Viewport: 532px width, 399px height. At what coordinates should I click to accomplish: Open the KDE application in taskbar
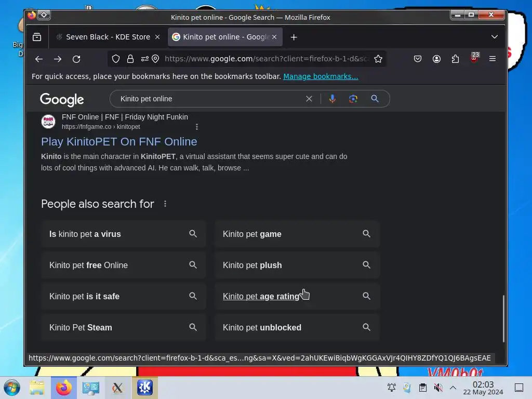click(x=145, y=388)
